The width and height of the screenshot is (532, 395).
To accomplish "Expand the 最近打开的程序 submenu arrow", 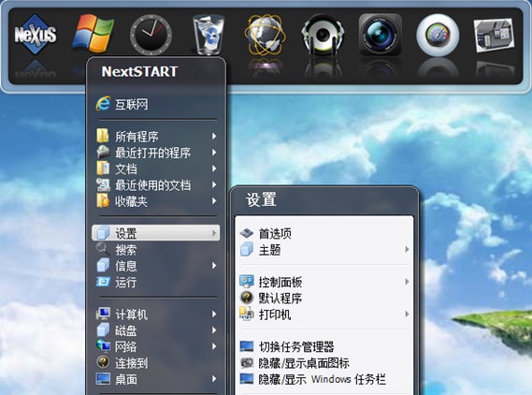I will coord(214,153).
